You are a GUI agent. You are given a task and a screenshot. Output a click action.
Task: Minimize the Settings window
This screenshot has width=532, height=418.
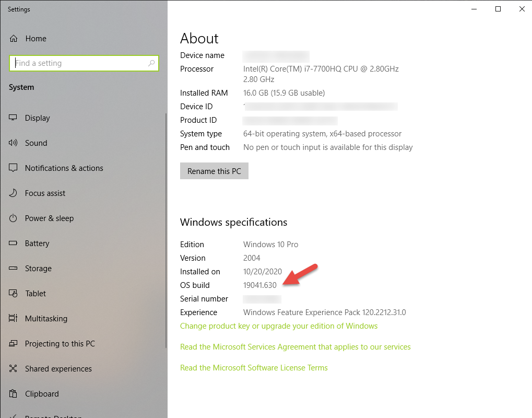(x=474, y=9)
